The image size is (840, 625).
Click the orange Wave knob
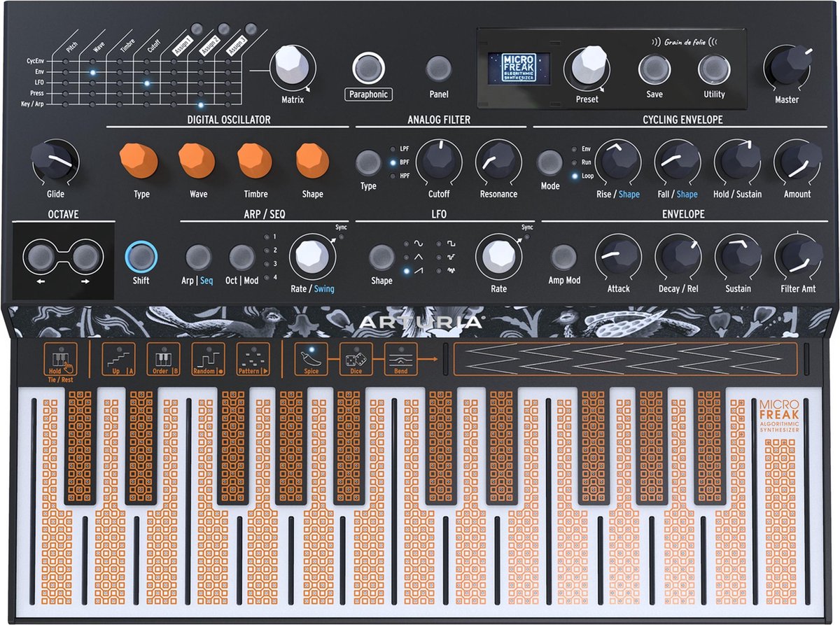[x=197, y=161]
